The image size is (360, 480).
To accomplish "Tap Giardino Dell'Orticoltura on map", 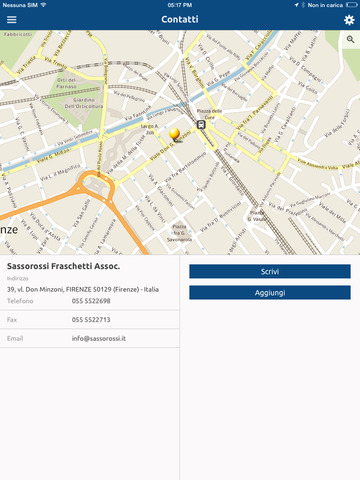I will pos(84,103).
